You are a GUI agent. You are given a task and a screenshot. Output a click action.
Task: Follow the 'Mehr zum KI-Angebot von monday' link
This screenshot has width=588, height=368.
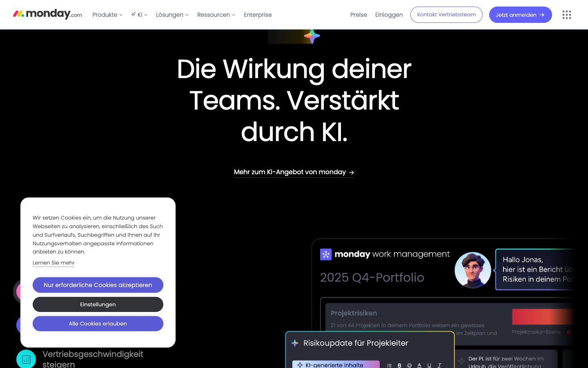[294, 172]
